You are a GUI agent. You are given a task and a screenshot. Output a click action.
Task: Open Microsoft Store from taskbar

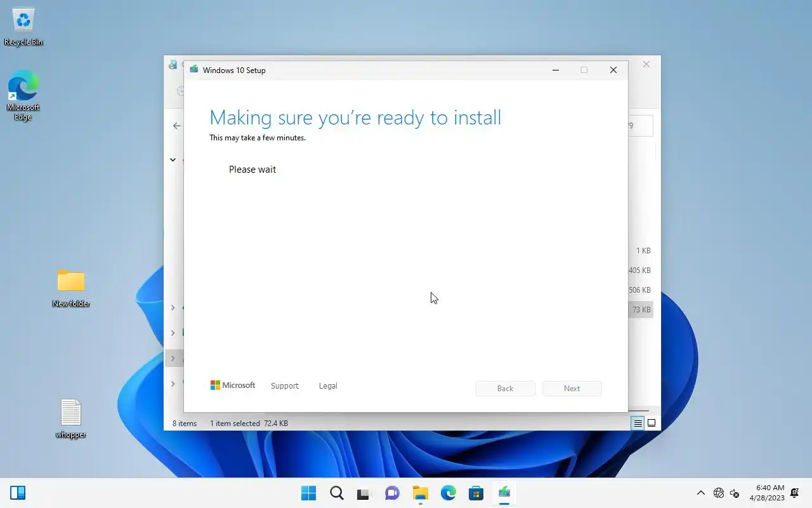[476, 493]
